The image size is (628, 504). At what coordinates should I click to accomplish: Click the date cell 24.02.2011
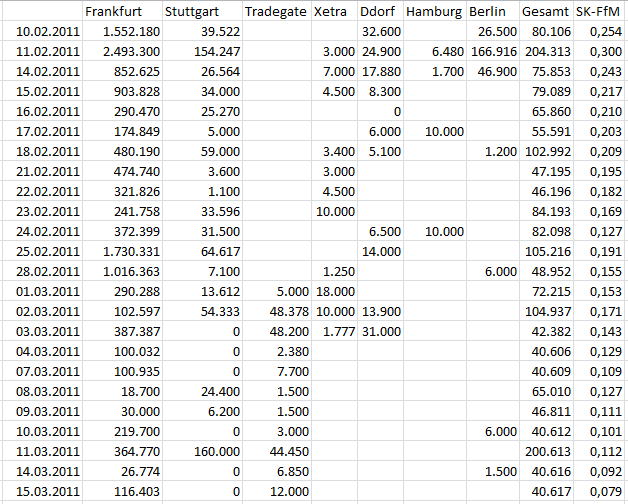(x=42, y=231)
